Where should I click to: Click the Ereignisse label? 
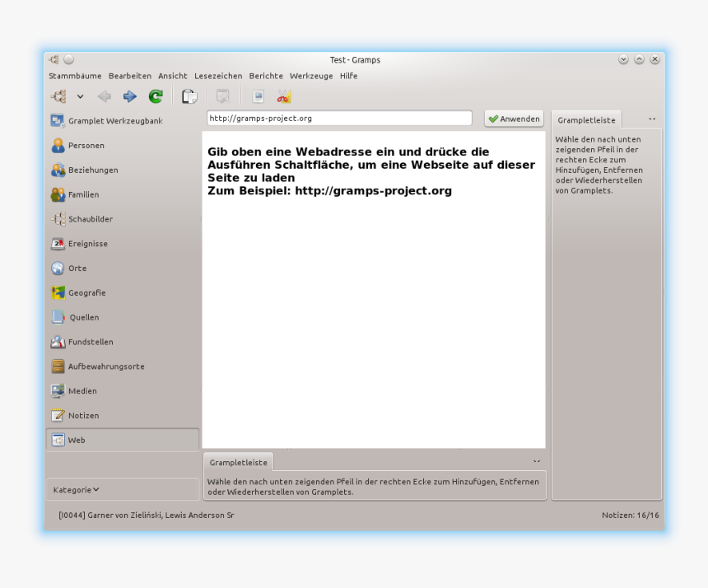coord(88,244)
